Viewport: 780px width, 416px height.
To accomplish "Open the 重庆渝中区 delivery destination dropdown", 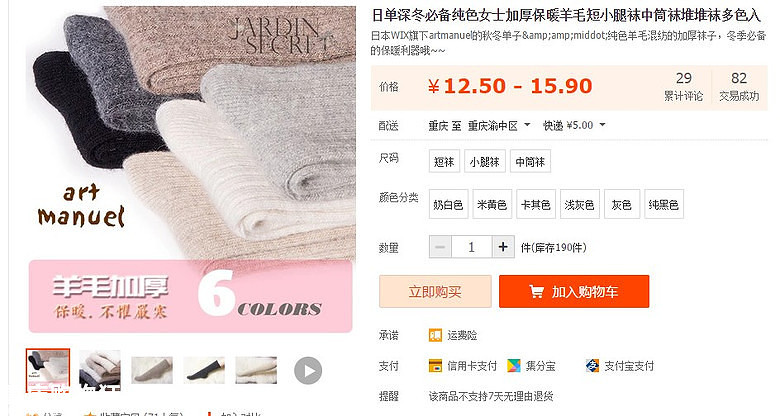I will 499,126.
